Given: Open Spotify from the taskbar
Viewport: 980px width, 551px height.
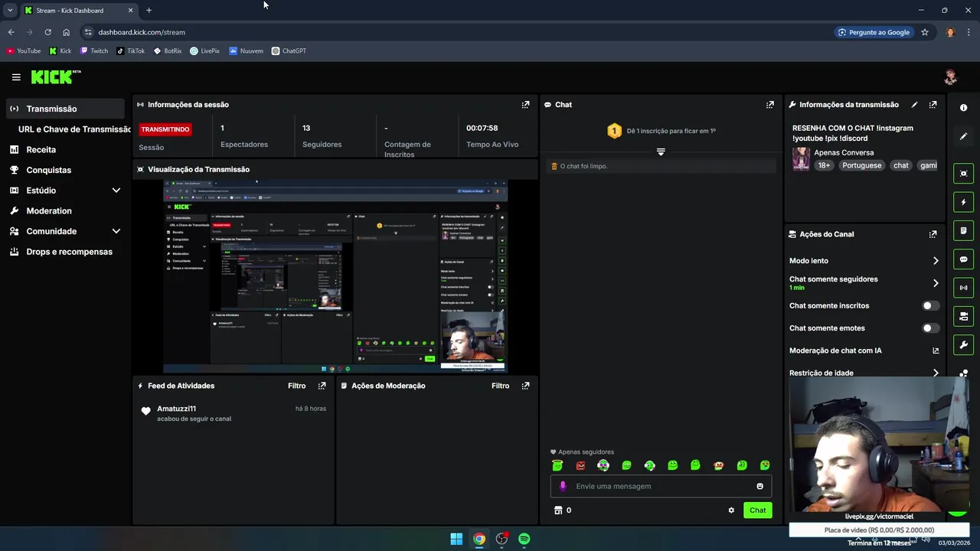Looking at the screenshot, I should pos(524,539).
